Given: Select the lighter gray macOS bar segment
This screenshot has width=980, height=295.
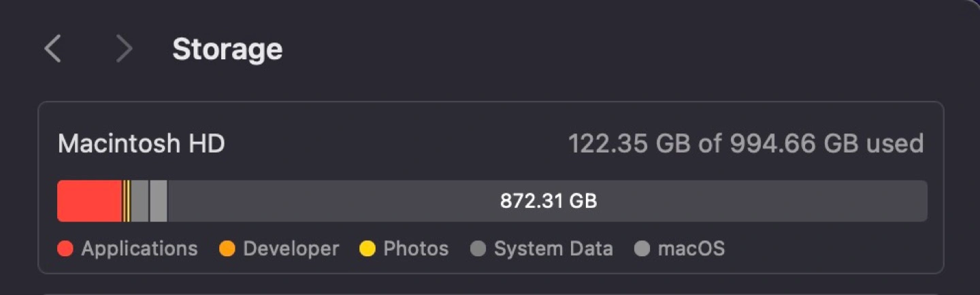Looking at the screenshot, I should 159,201.
